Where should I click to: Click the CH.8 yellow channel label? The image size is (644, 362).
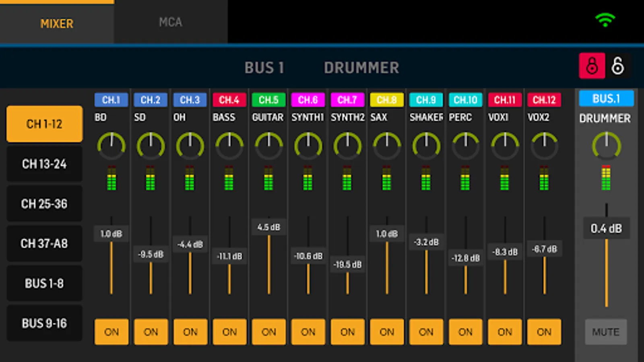pyautogui.click(x=386, y=100)
